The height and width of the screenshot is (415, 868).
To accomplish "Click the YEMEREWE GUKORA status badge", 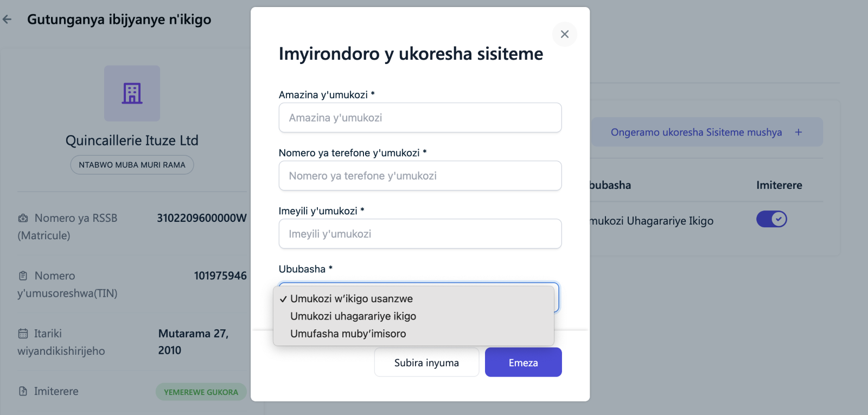I will coord(201,392).
